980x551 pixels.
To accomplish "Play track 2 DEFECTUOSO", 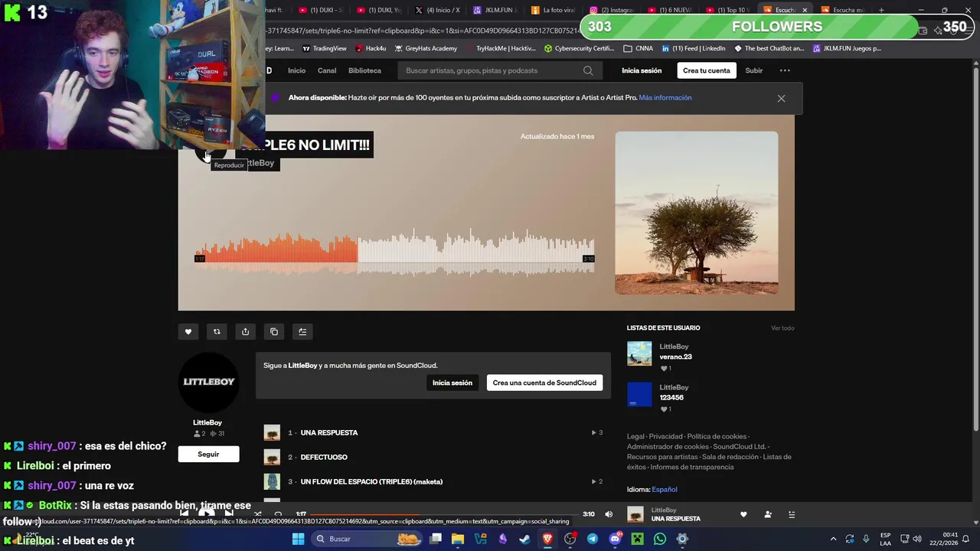I will point(324,457).
